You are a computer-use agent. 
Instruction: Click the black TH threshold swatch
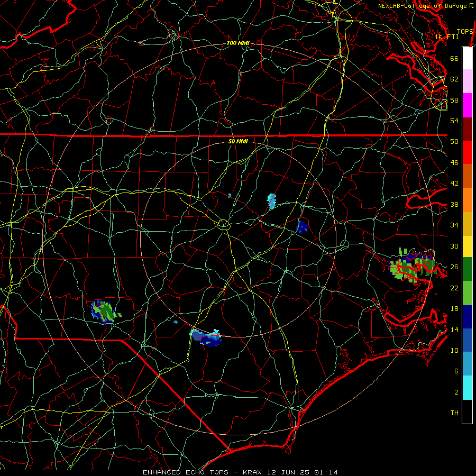(467, 411)
